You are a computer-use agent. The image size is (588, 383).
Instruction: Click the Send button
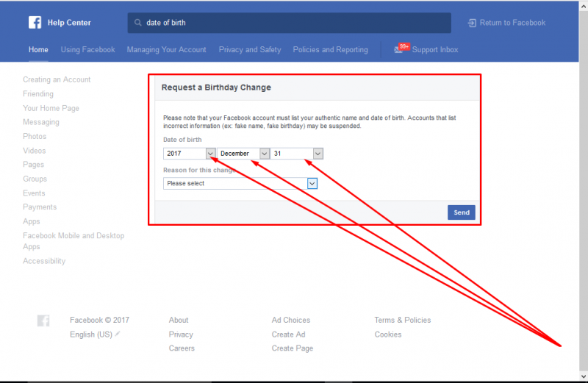point(462,212)
